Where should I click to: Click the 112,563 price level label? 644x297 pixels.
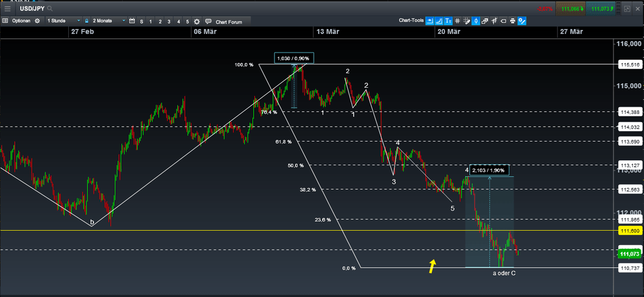630,189
